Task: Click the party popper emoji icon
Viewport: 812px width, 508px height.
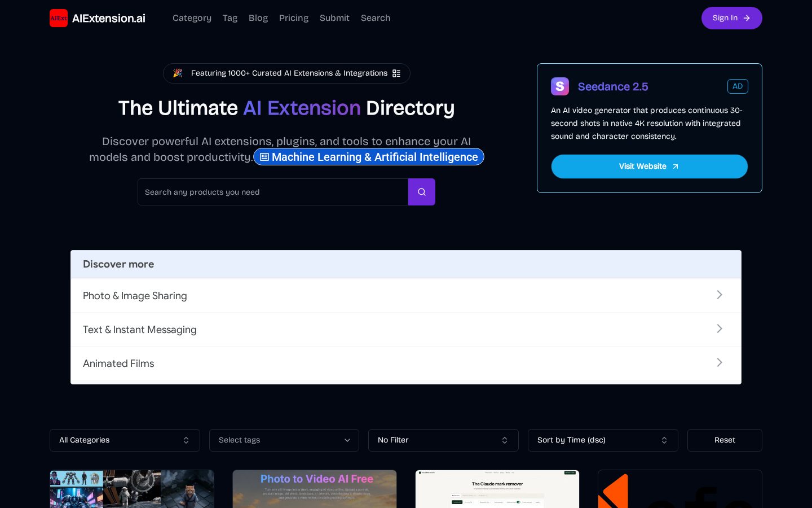Action: point(178,73)
